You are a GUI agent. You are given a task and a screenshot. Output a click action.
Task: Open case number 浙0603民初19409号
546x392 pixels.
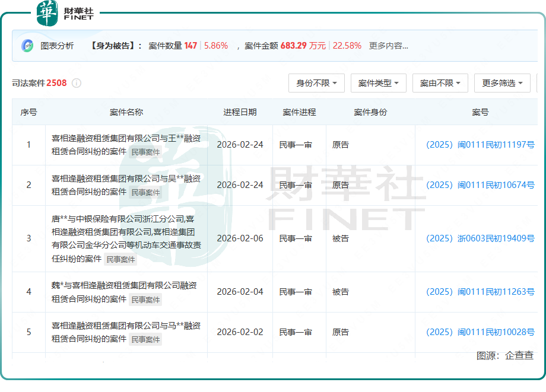(x=480, y=238)
